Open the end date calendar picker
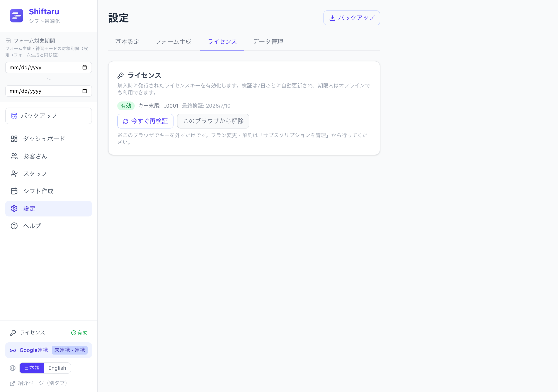Screen dimensions: 558x392 [85, 91]
